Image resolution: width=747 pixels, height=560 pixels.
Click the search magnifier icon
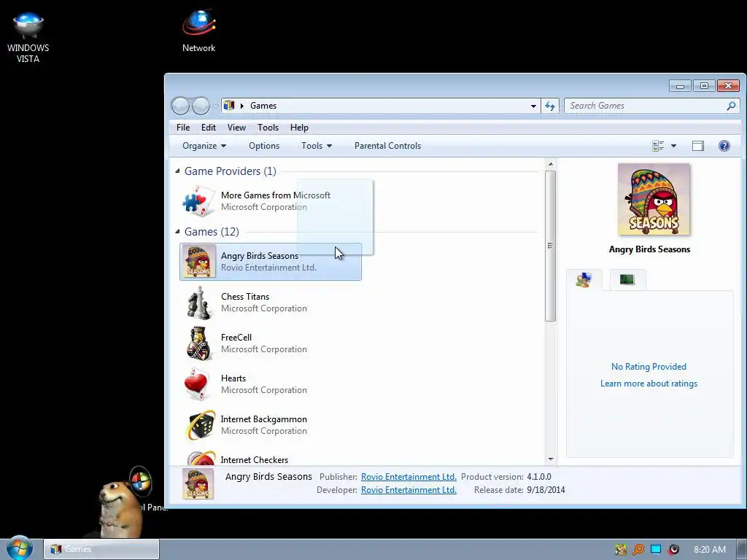(731, 106)
